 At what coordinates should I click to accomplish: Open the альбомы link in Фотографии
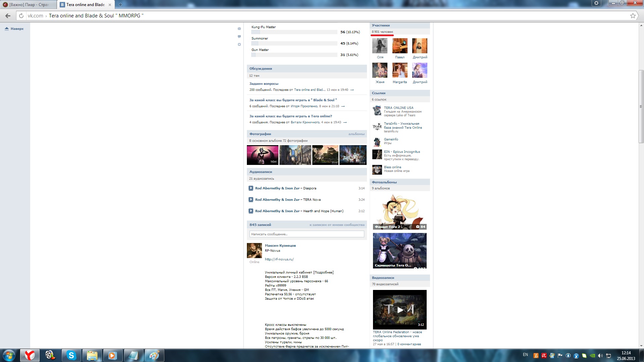(356, 134)
